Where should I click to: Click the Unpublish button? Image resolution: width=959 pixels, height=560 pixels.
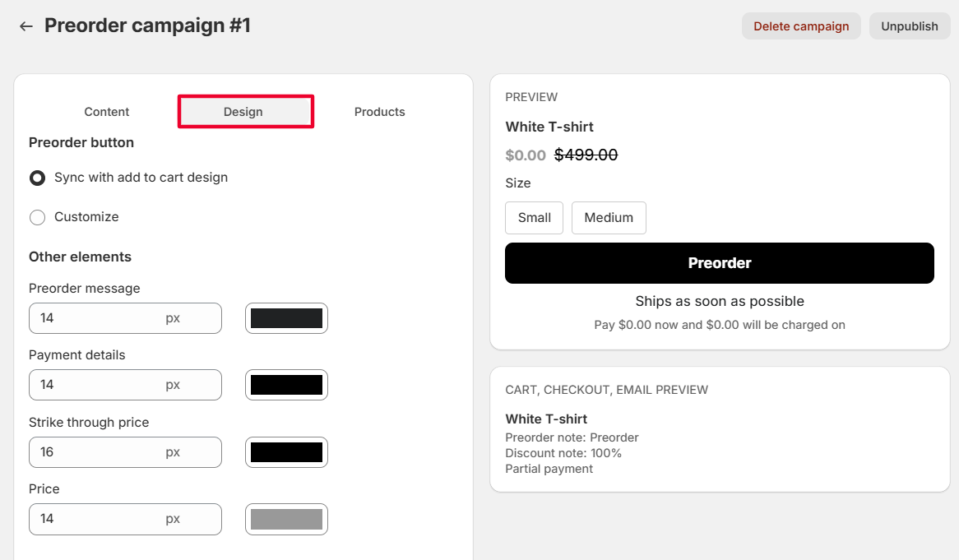(909, 26)
